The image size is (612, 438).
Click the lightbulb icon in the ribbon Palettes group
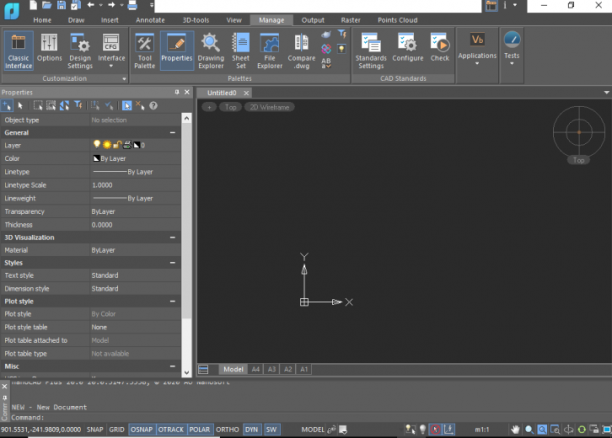click(342, 49)
